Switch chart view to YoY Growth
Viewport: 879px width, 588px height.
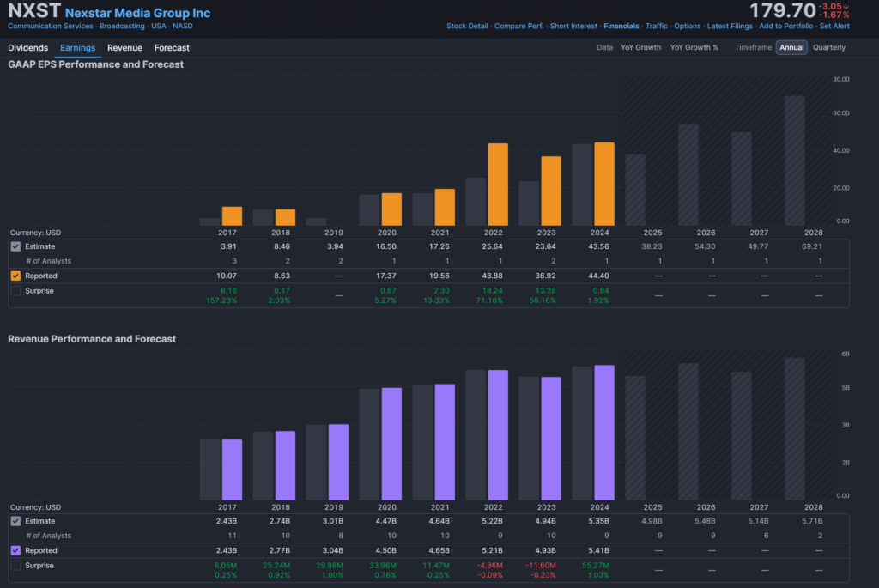click(640, 47)
